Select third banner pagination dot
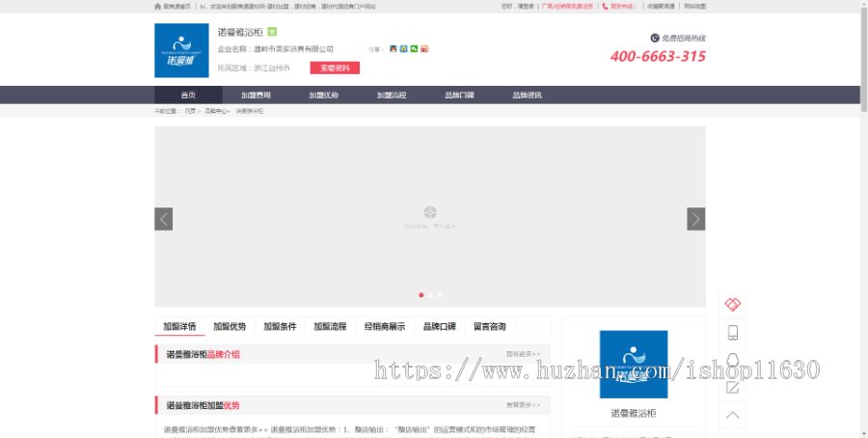Image resolution: width=868 pixels, height=438 pixels. coord(439,295)
